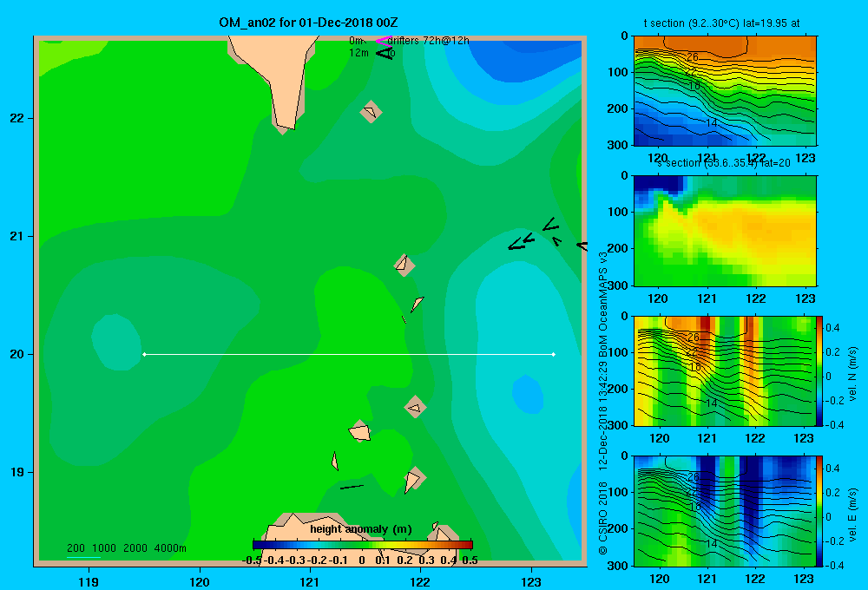
Task: Click the 's section' salinity panel title
Action: coord(724,163)
